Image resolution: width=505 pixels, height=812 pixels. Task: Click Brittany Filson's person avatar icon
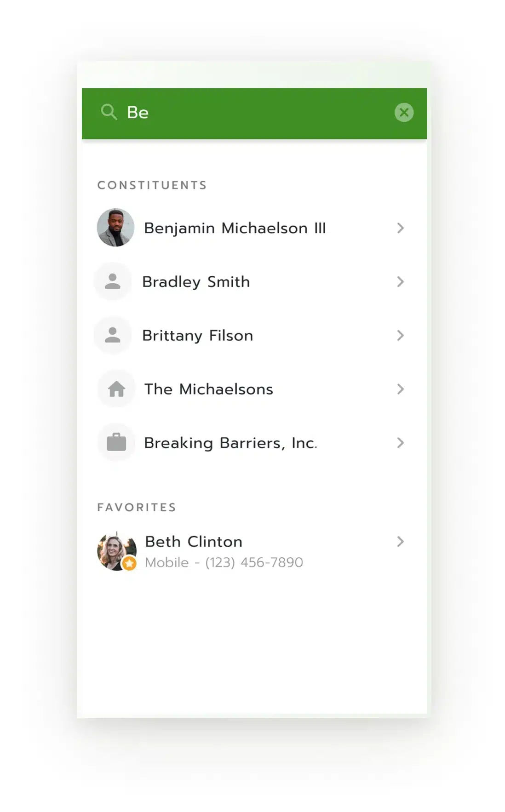coord(113,335)
